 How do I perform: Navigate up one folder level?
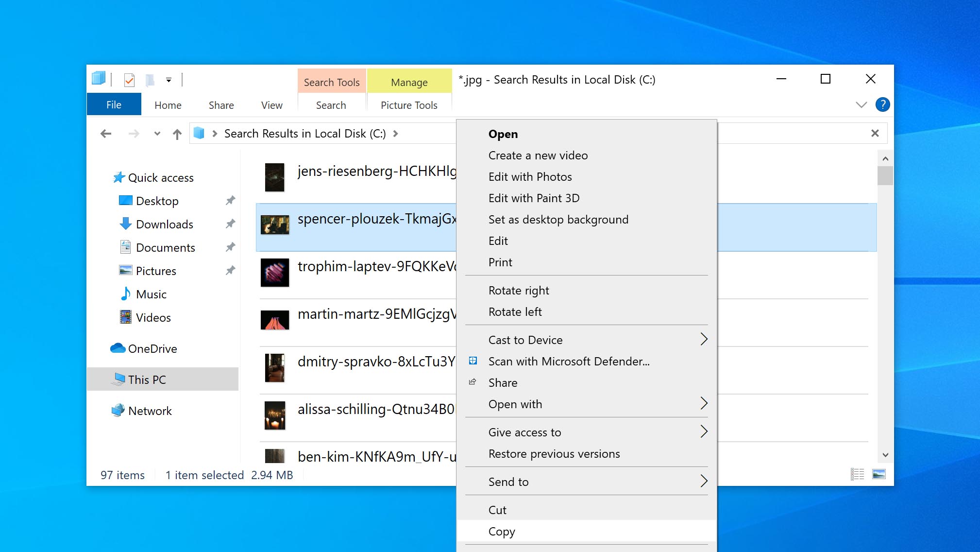click(177, 133)
